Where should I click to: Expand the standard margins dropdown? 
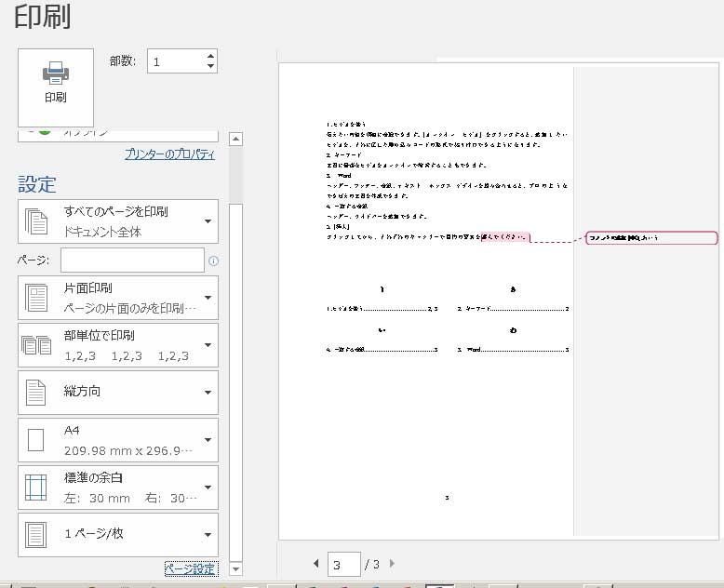coord(207,488)
